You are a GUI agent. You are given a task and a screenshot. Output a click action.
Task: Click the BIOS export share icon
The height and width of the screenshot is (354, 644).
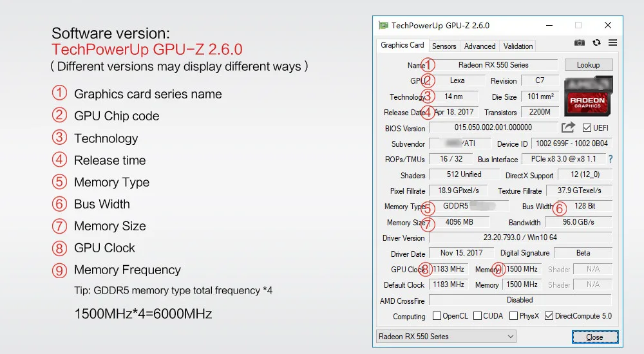tap(568, 127)
